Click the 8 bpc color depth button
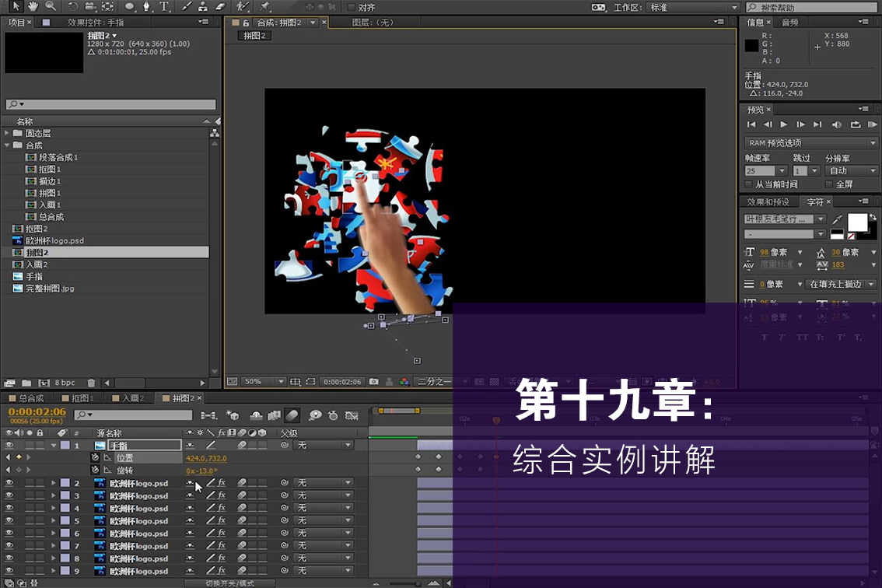The width and height of the screenshot is (882, 588). [65, 383]
